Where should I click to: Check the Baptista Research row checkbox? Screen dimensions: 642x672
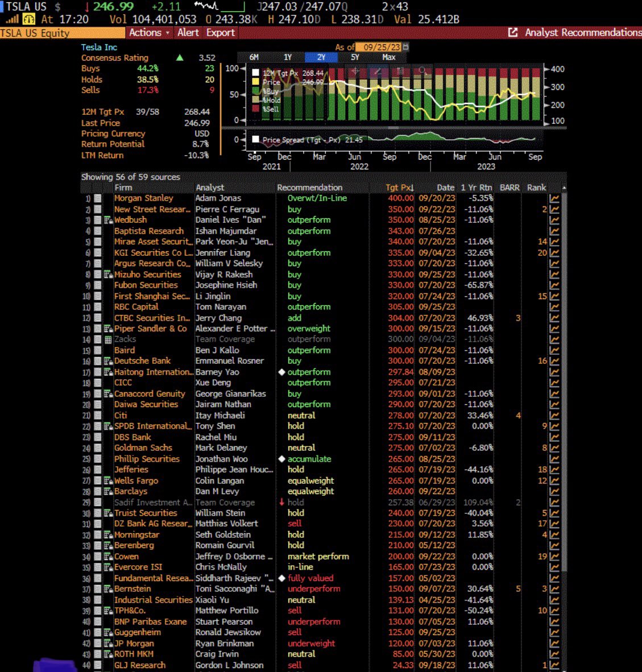(98, 231)
